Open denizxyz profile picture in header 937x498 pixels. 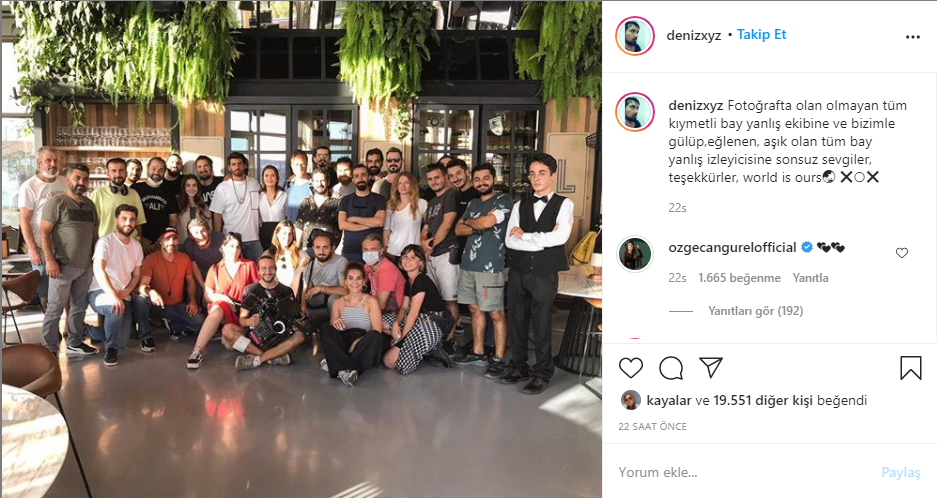635,36
